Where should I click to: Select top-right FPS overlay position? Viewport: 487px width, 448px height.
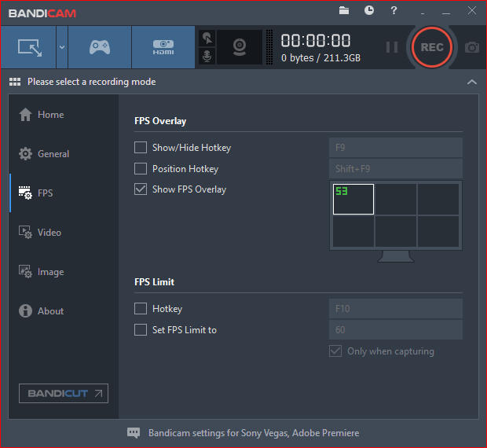pyautogui.click(x=438, y=199)
